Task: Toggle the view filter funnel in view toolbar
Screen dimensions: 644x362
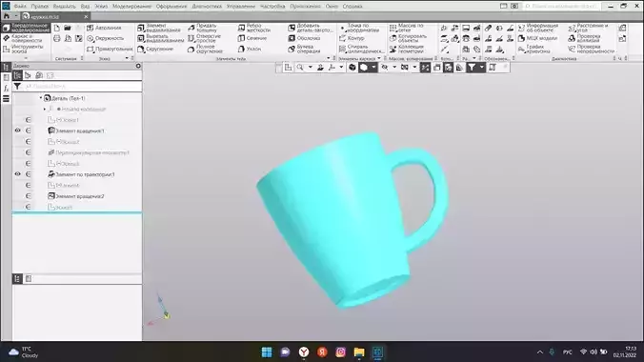Action: coord(472,68)
